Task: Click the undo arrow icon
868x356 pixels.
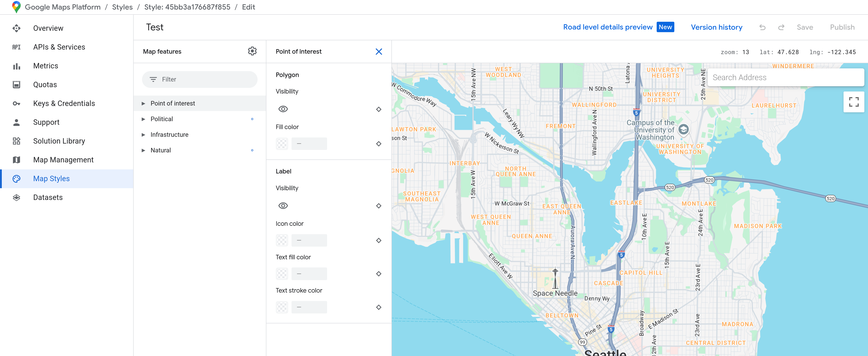Action: coord(762,27)
